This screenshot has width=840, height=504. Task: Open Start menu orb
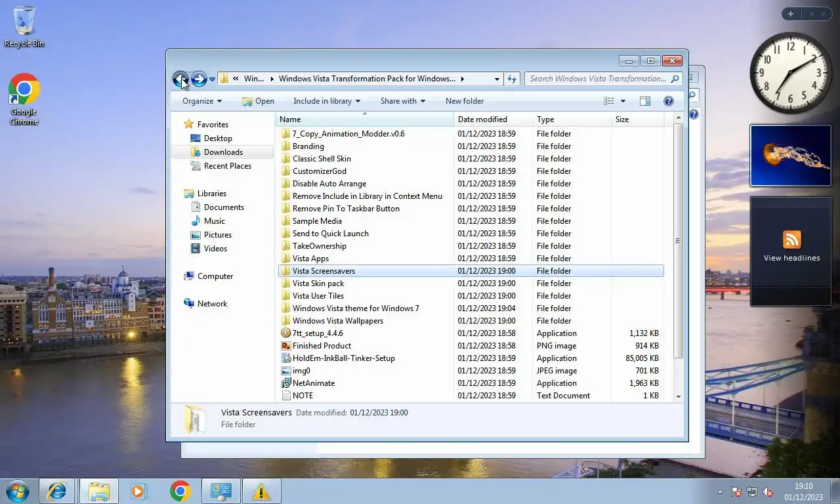click(x=18, y=491)
